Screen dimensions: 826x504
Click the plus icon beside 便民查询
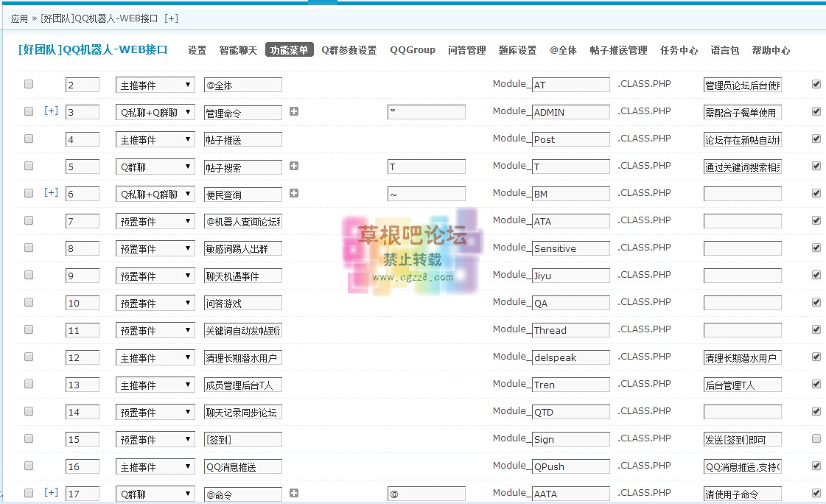pyautogui.click(x=294, y=193)
